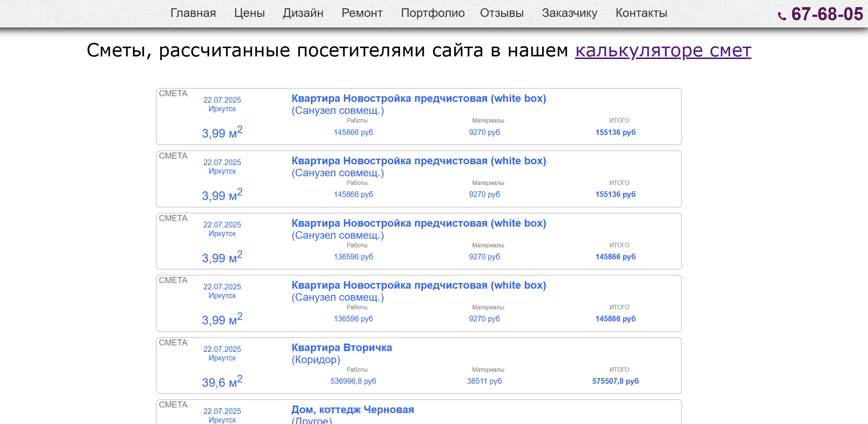Open the Портфолио page
868x424 pixels.
point(432,13)
